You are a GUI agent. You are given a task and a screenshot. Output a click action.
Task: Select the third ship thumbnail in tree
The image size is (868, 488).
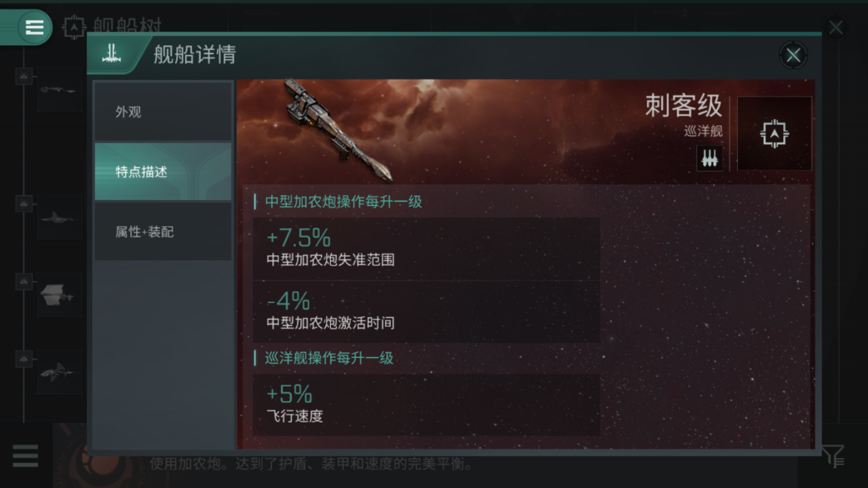pos(59,296)
